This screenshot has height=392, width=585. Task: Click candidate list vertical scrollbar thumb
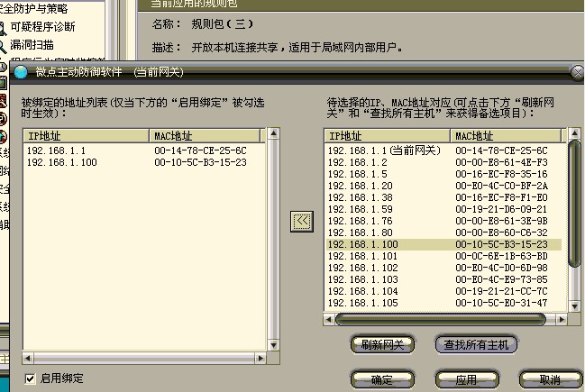(x=574, y=204)
